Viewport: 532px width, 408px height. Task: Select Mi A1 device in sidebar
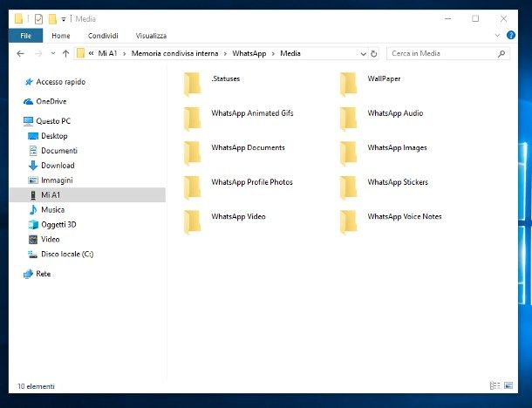click(x=87, y=195)
